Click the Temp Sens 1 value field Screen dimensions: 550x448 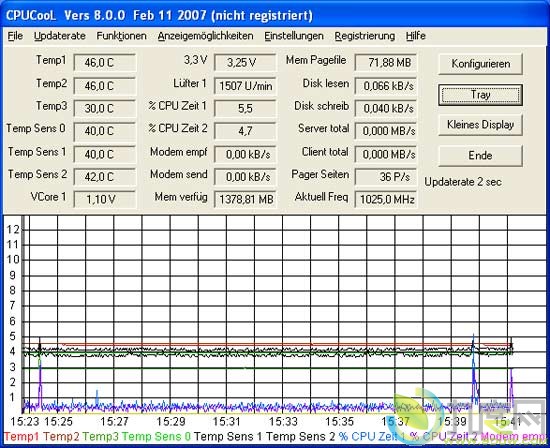tap(105, 154)
